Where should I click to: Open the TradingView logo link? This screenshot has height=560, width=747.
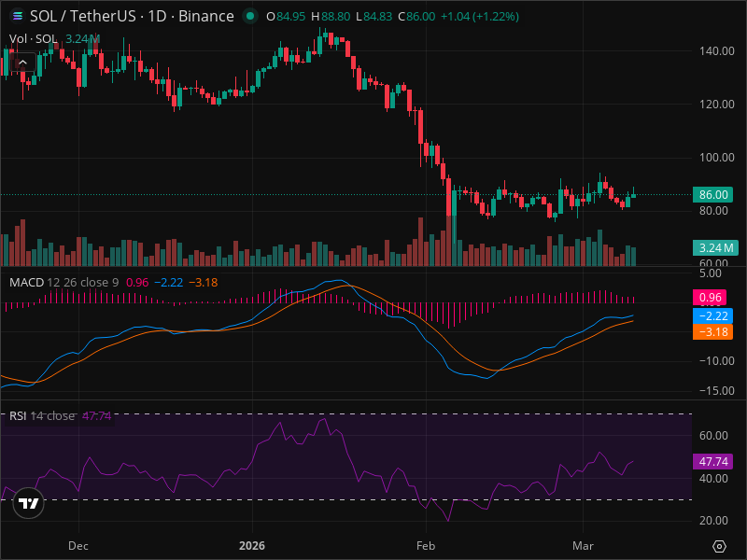coord(29,503)
